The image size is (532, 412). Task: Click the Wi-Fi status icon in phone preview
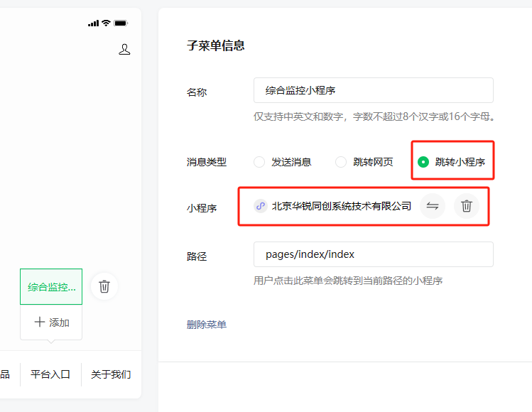107,23
